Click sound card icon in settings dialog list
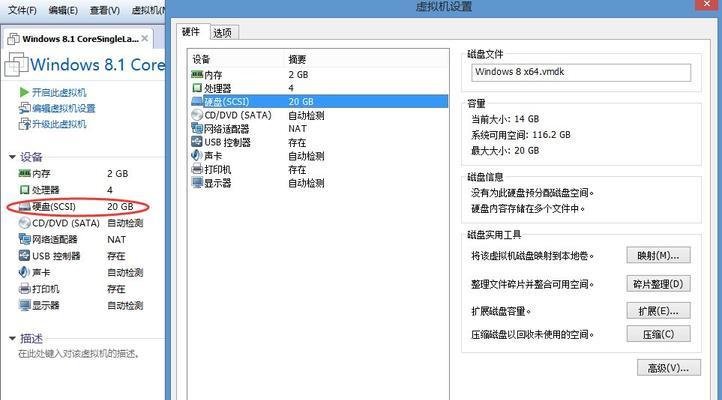Screen dimensions: 722x400 (197, 156)
